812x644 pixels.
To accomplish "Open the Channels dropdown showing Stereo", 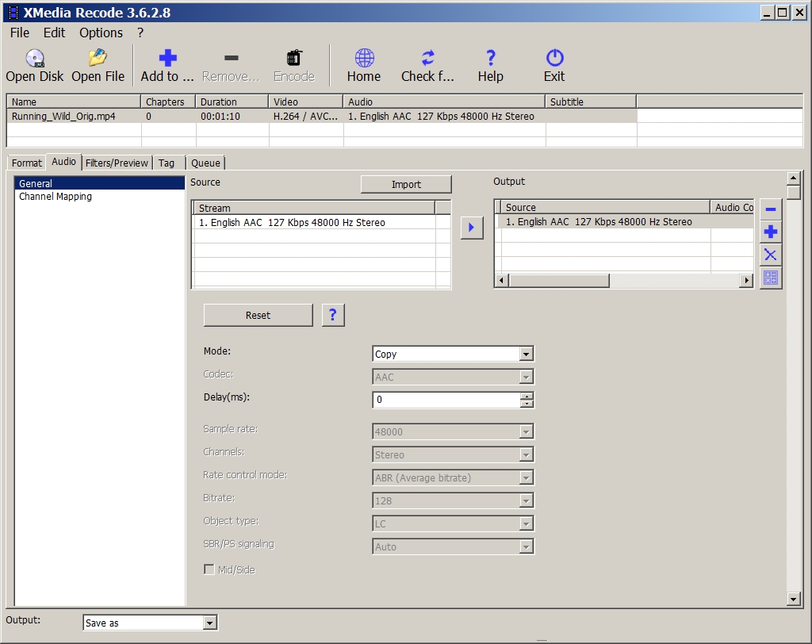I will click(526, 455).
